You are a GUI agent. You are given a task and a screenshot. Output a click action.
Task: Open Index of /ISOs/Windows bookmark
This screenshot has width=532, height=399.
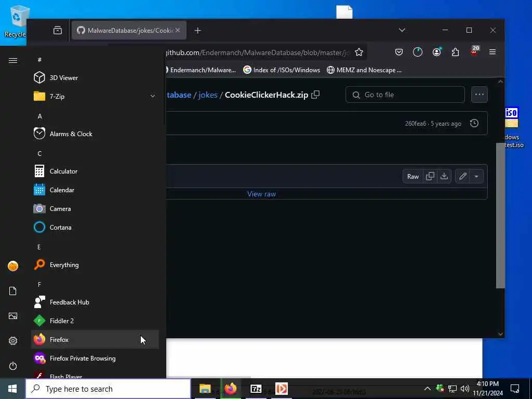pos(282,70)
